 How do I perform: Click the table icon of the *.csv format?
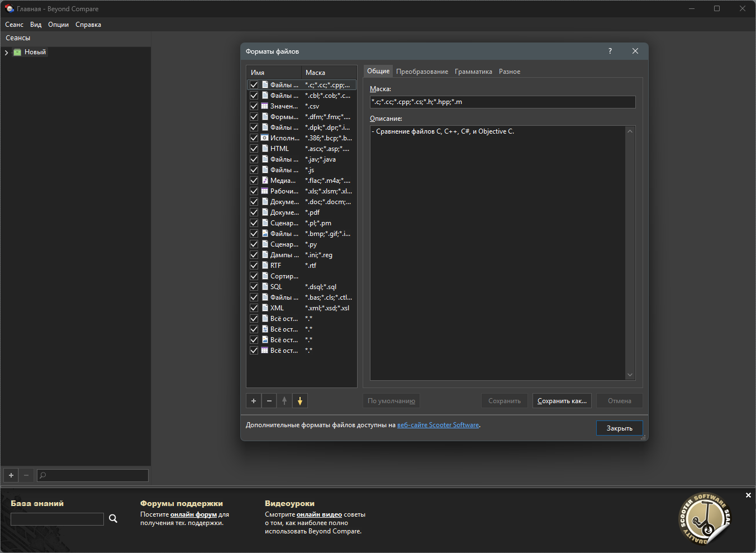click(x=265, y=106)
